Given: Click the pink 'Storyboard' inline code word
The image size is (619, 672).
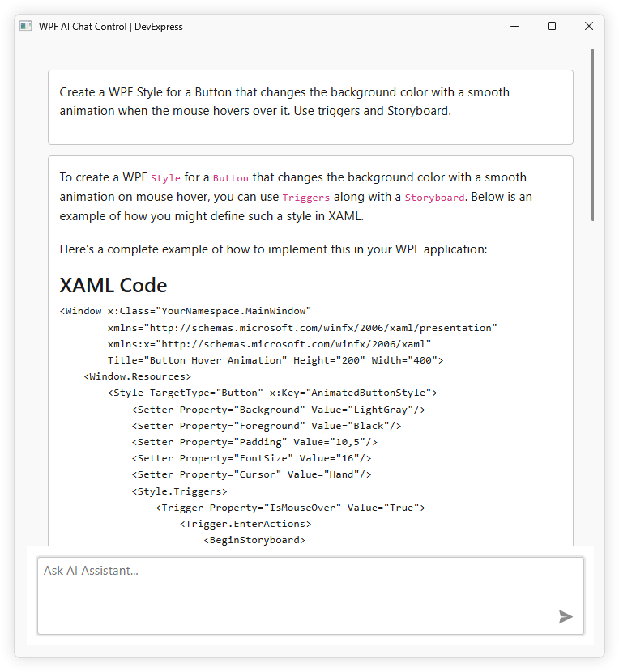Looking at the screenshot, I should click(434, 198).
